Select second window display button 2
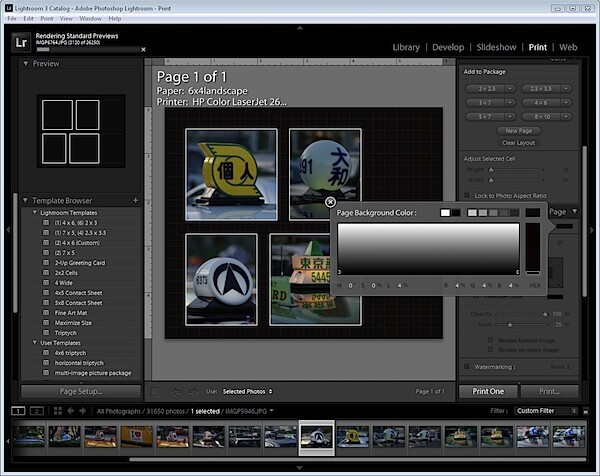This screenshot has width=600, height=476. 37,411
